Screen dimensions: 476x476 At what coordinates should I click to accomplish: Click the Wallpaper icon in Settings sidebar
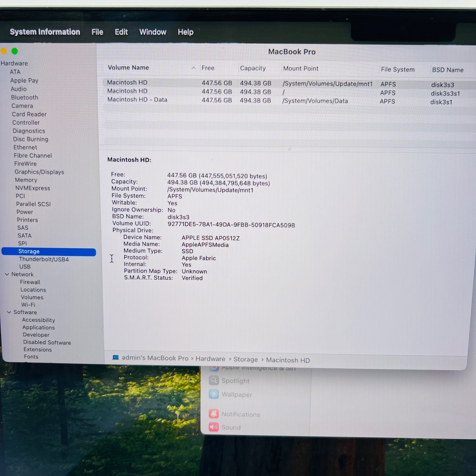[x=214, y=394]
